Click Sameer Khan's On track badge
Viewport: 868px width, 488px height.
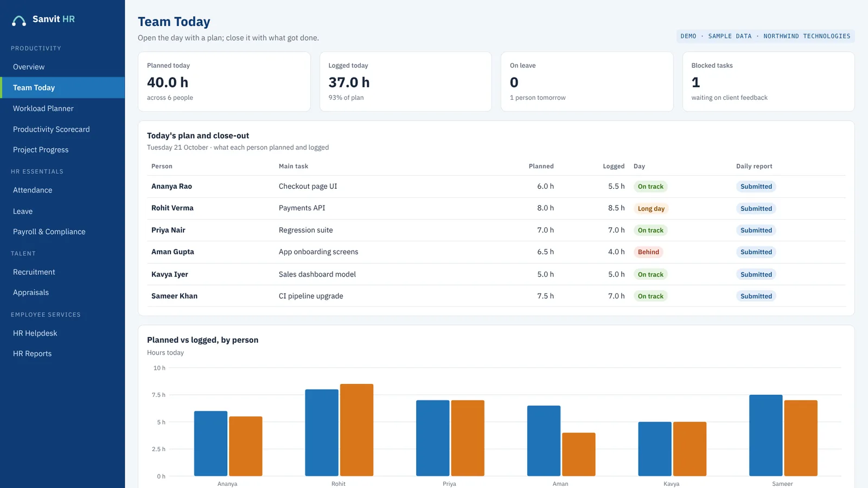click(x=650, y=296)
